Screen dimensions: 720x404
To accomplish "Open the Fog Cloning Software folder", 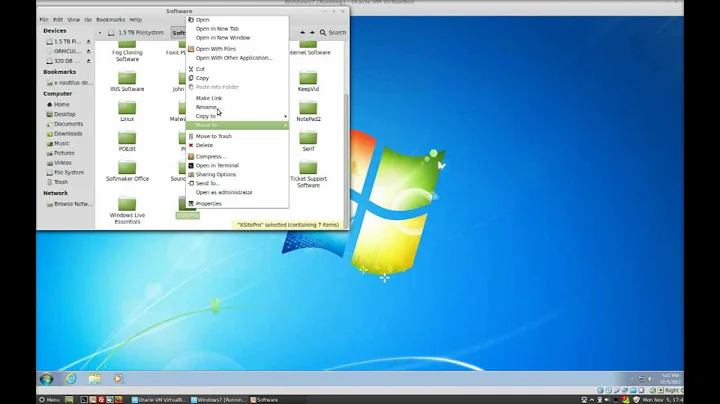I will click(x=127, y=51).
